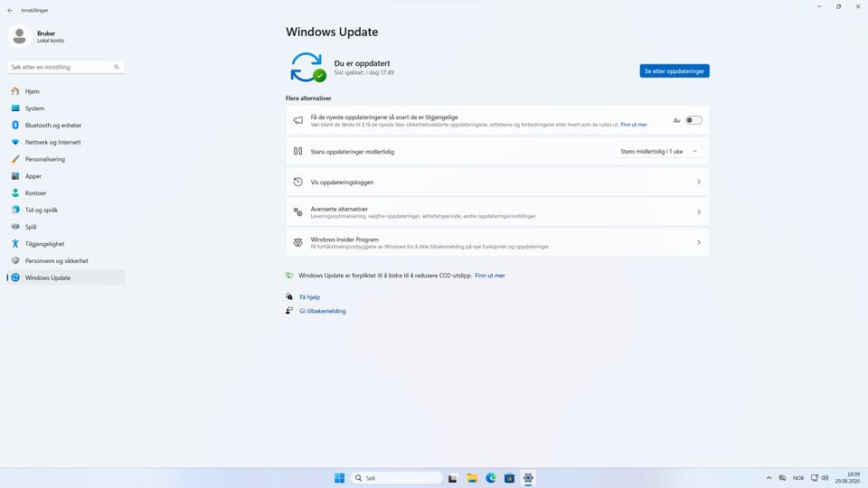Open Få hjelp link

coord(309,297)
